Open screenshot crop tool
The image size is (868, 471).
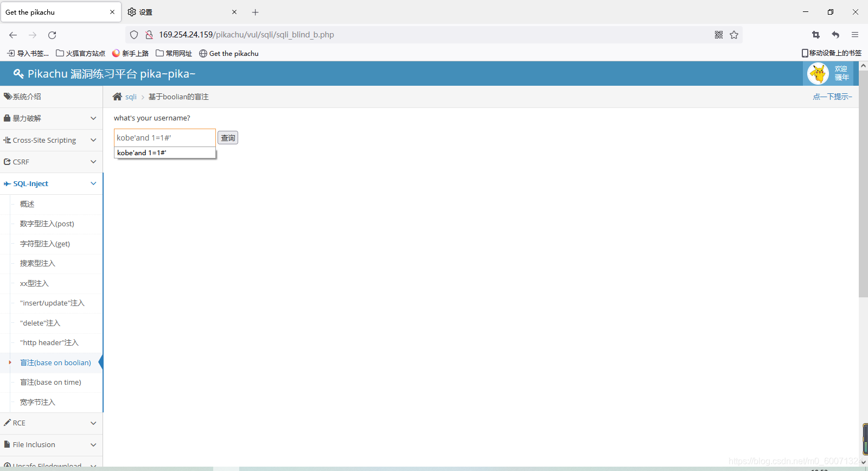(815, 35)
